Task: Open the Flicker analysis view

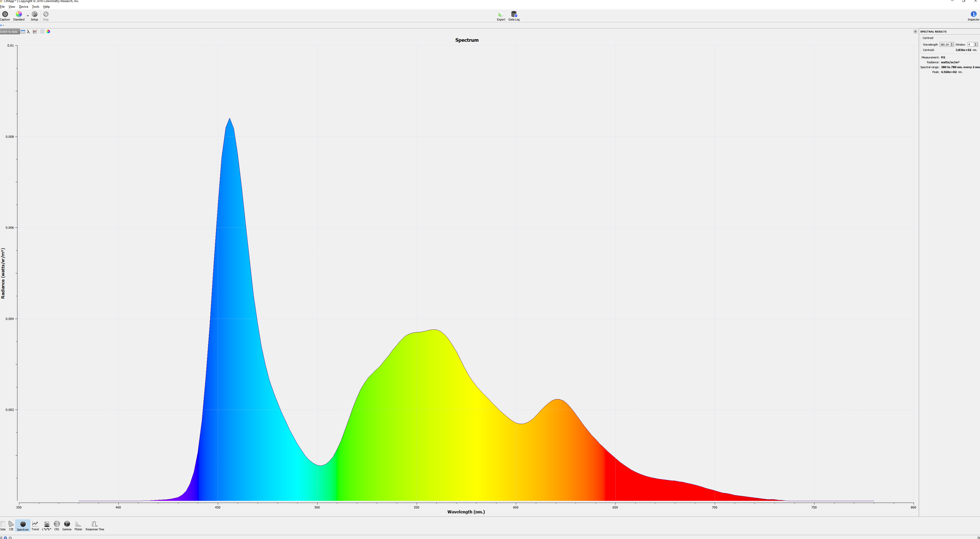Action: pyautogui.click(x=78, y=524)
